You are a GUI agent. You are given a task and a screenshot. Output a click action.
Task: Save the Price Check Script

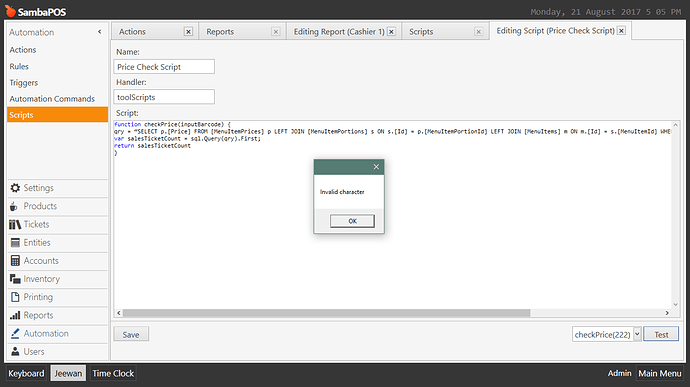pyautogui.click(x=131, y=334)
